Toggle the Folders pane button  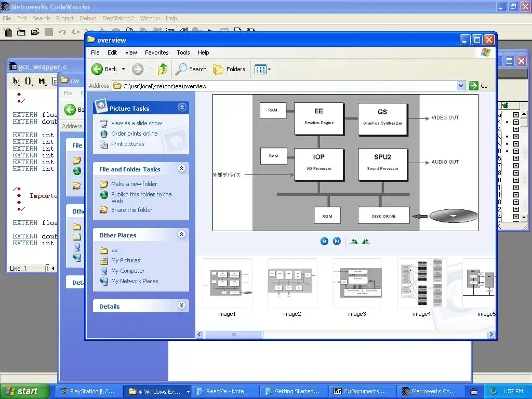coord(229,69)
